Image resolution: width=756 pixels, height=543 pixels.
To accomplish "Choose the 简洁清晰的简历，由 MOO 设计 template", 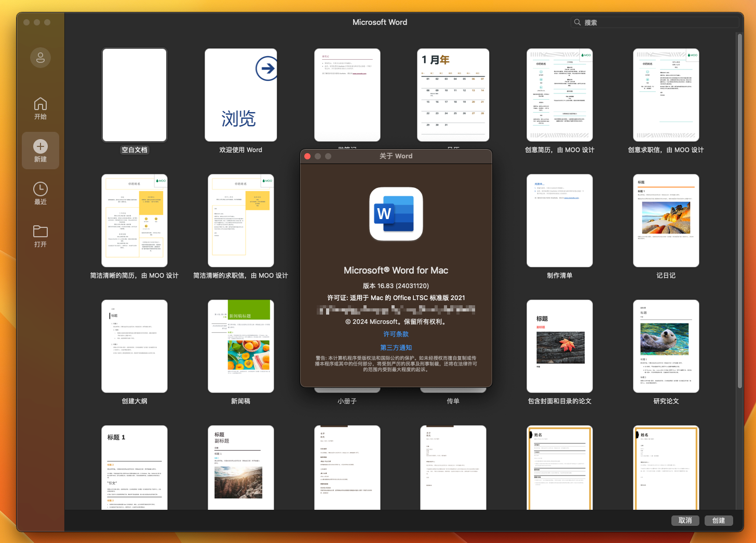I will [134, 221].
